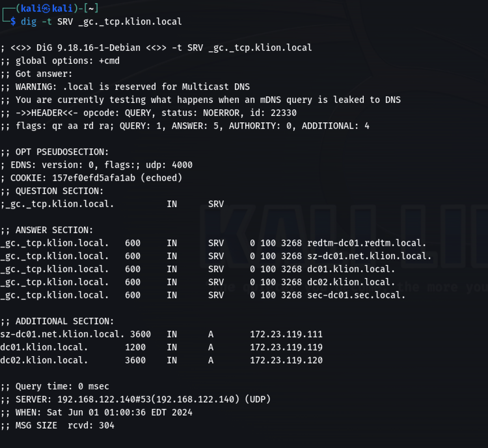Click the sec-dc01.sec.local hostname
Viewport: 488px width, 448px height.
(x=356, y=295)
